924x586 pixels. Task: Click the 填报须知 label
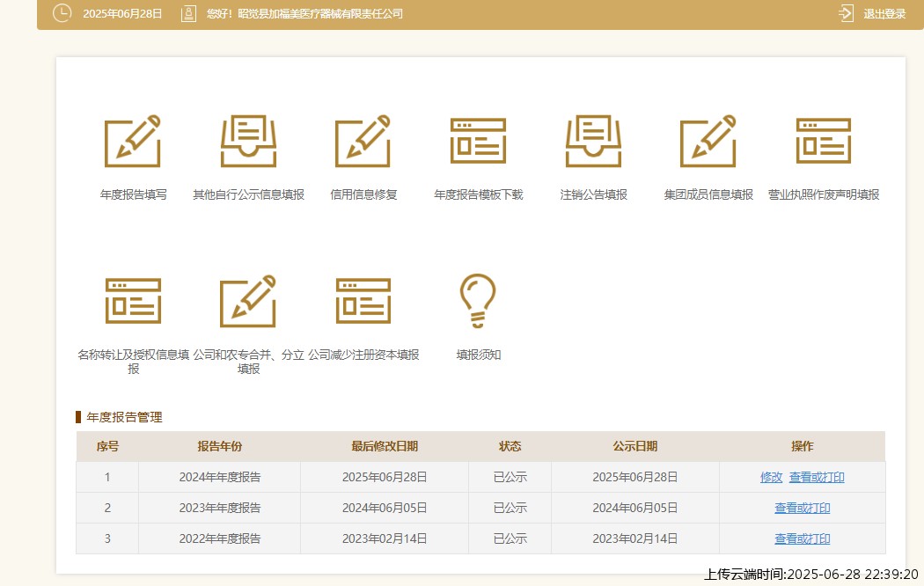478,355
